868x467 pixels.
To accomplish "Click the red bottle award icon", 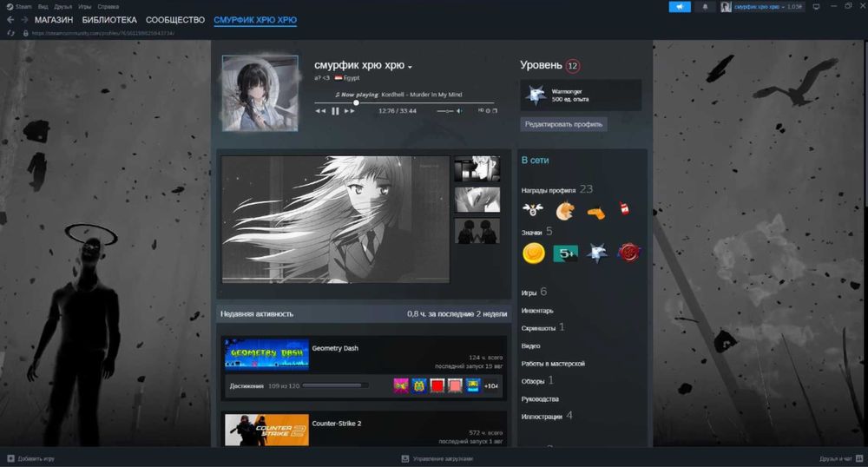I will coord(624,208).
